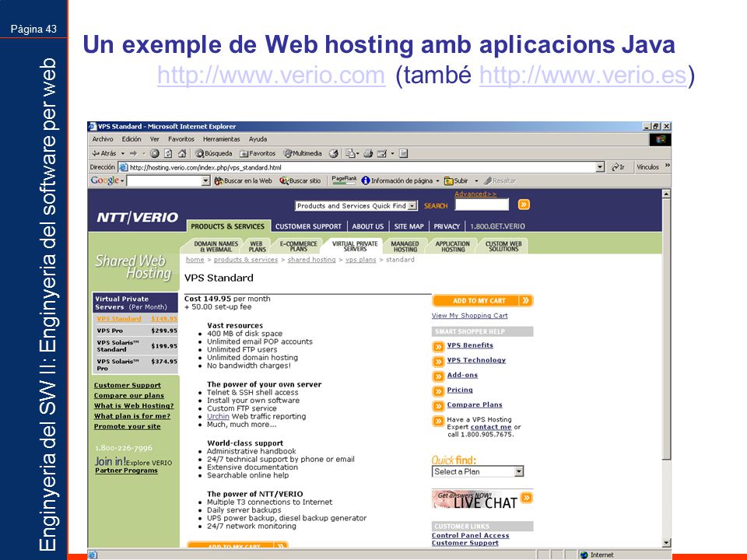This screenshot has height=560, width=747.
Task: Click the Atrás back arrow in IE toolbar
Action: (x=103, y=153)
